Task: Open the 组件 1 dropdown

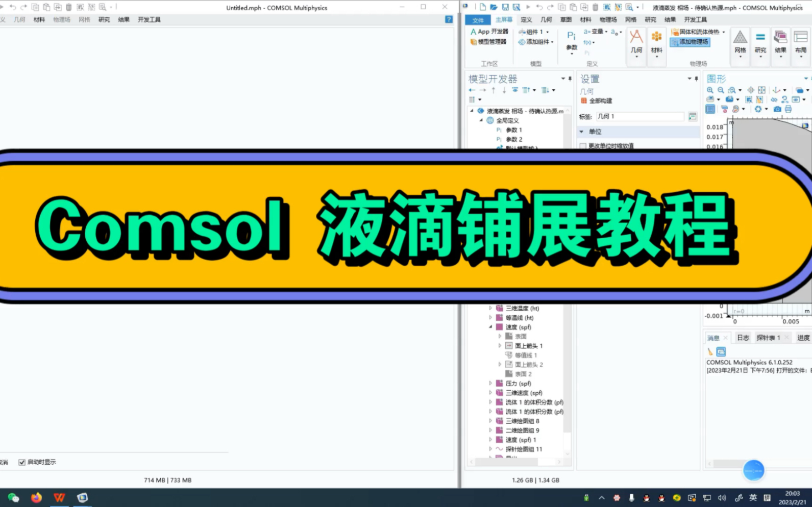Action: click(x=534, y=32)
